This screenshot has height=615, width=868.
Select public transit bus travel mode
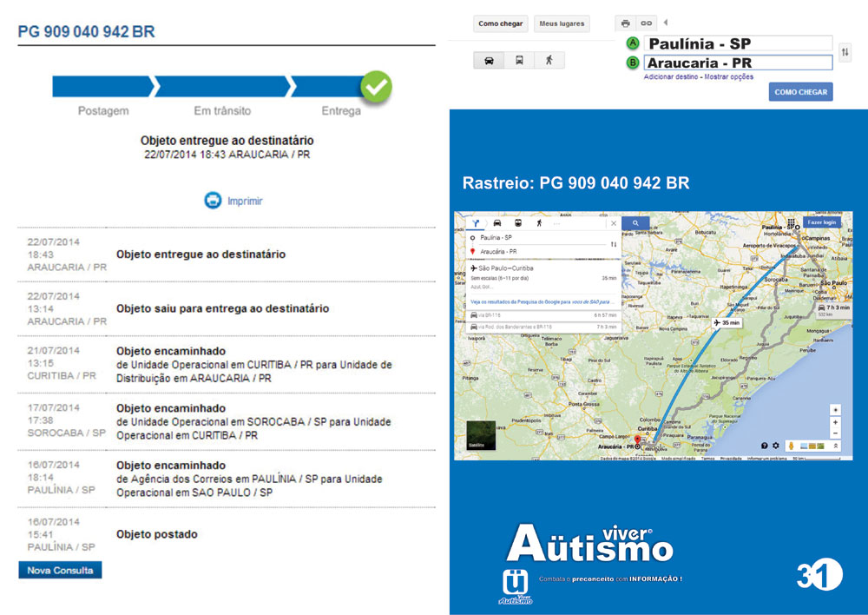(519, 61)
